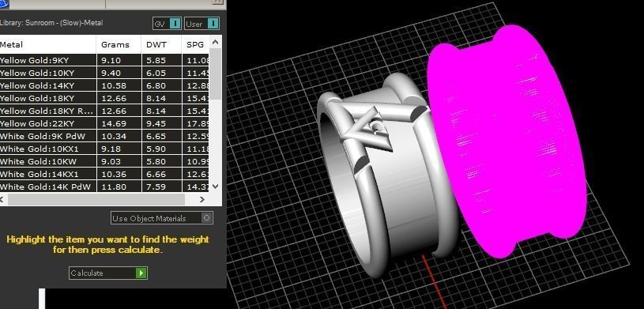Click the vertical scrollbar thumb
The image size is (644, 309).
click(x=216, y=73)
